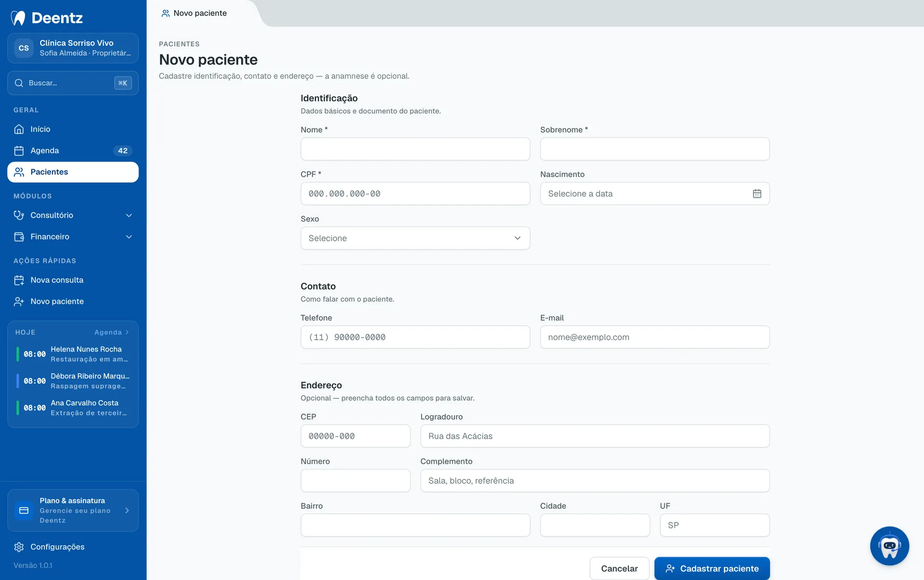Click the Complemento input field
This screenshot has width=924, height=580.
595,480
